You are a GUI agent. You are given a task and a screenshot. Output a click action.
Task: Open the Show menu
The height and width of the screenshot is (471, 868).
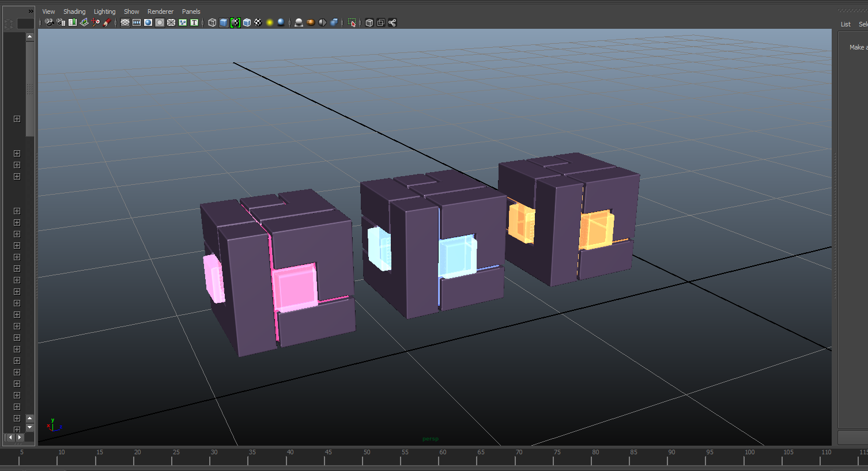click(x=131, y=12)
